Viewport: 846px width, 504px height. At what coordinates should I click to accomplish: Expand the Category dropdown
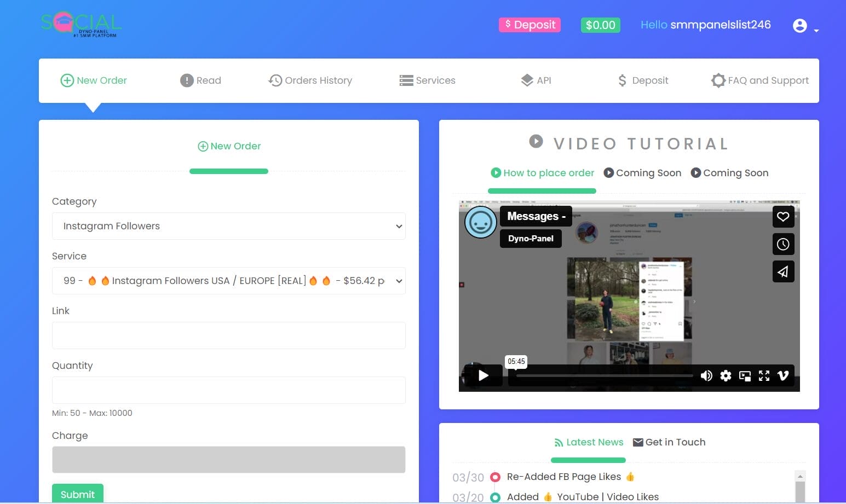pos(228,226)
